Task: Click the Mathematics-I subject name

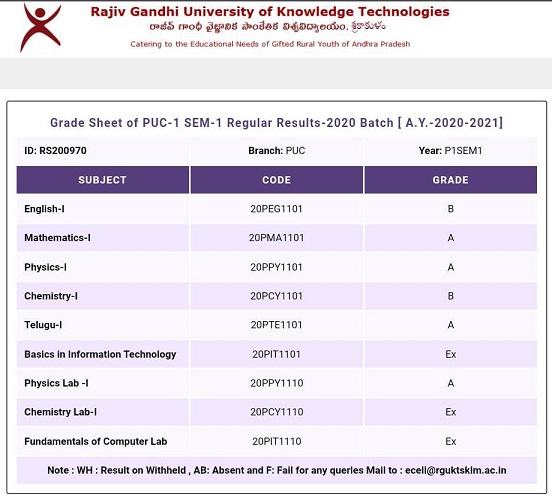Action: [x=57, y=238]
